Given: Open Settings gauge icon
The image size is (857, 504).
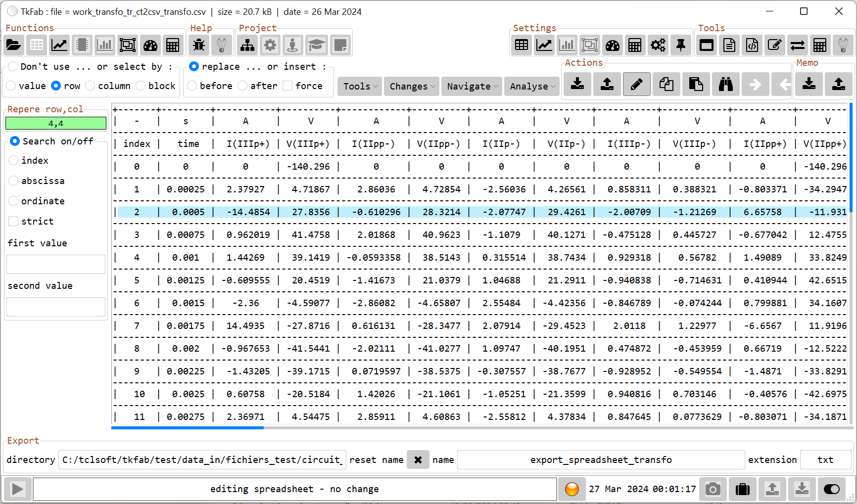Looking at the screenshot, I should tap(613, 46).
